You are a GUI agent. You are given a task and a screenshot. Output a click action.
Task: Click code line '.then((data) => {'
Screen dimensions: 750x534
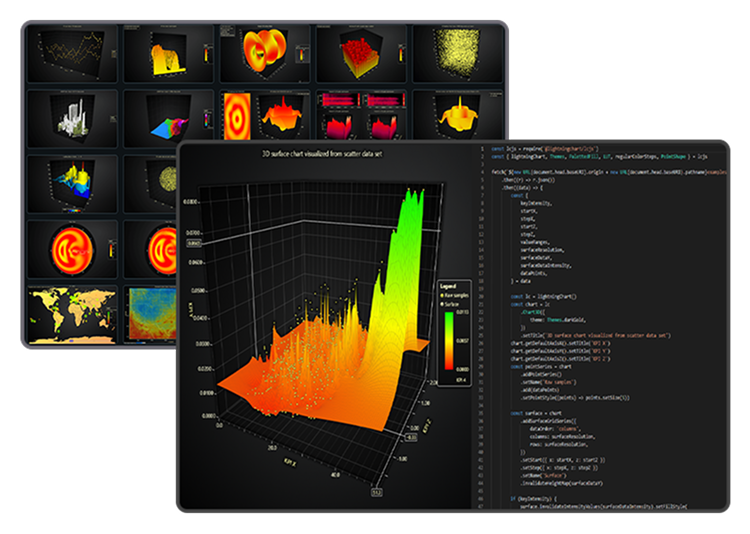click(522, 188)
